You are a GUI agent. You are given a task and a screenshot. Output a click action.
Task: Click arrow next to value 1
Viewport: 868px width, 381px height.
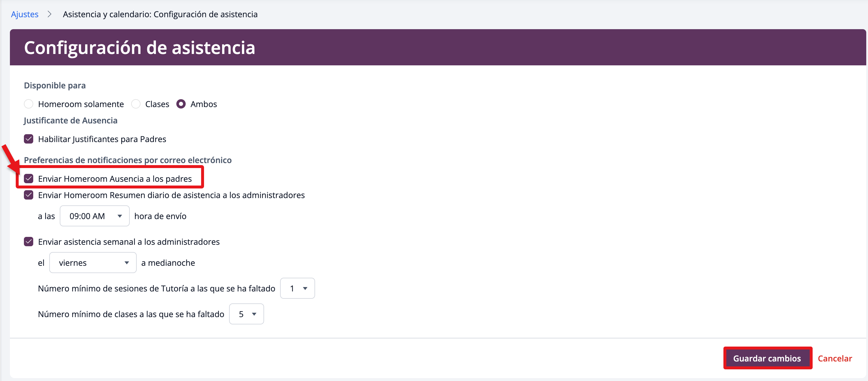305,288
